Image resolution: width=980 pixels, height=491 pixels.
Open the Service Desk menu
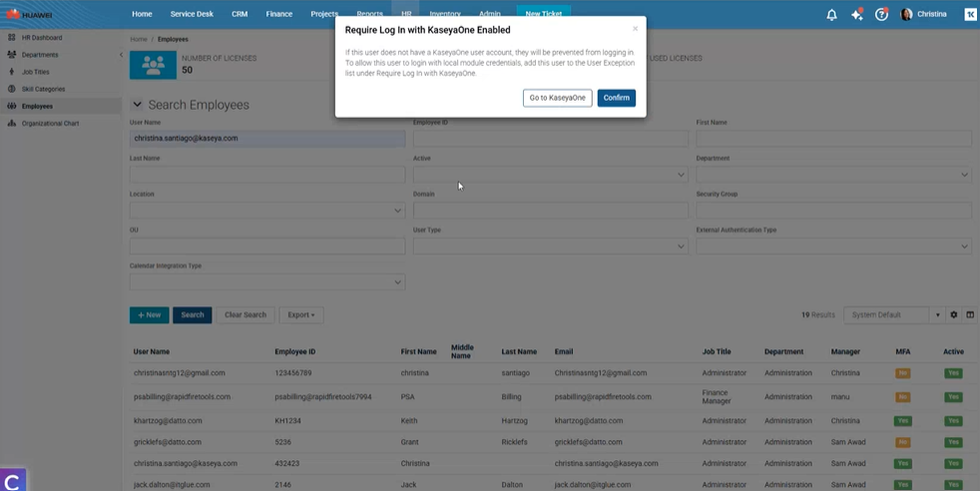pos(192,14)
